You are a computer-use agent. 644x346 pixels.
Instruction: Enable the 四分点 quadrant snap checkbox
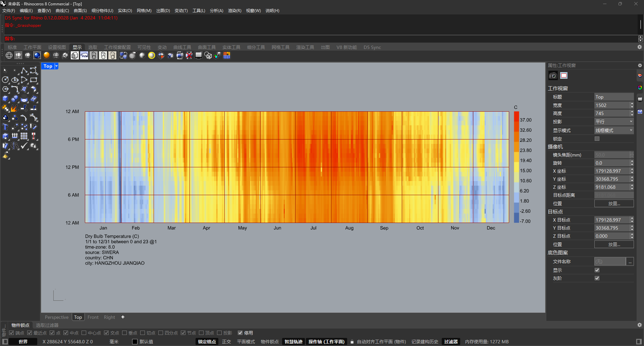pyautogui.click(x=161, y=333)
